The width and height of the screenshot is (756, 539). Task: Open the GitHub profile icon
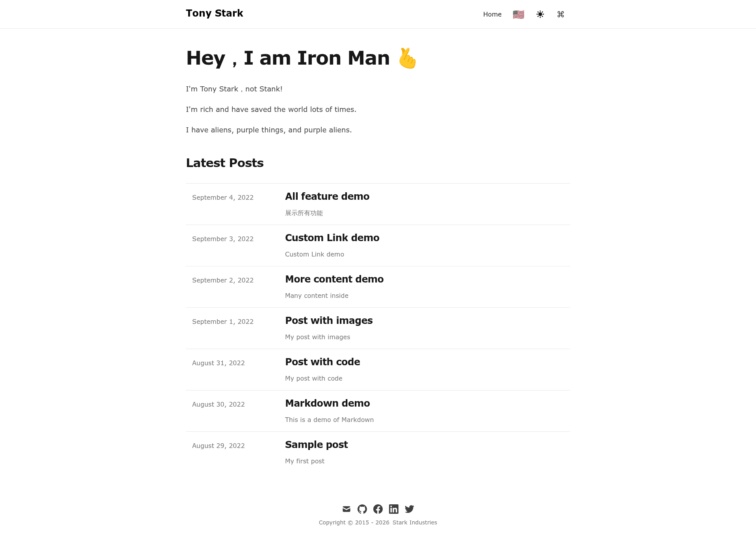[x=362, y=509]
